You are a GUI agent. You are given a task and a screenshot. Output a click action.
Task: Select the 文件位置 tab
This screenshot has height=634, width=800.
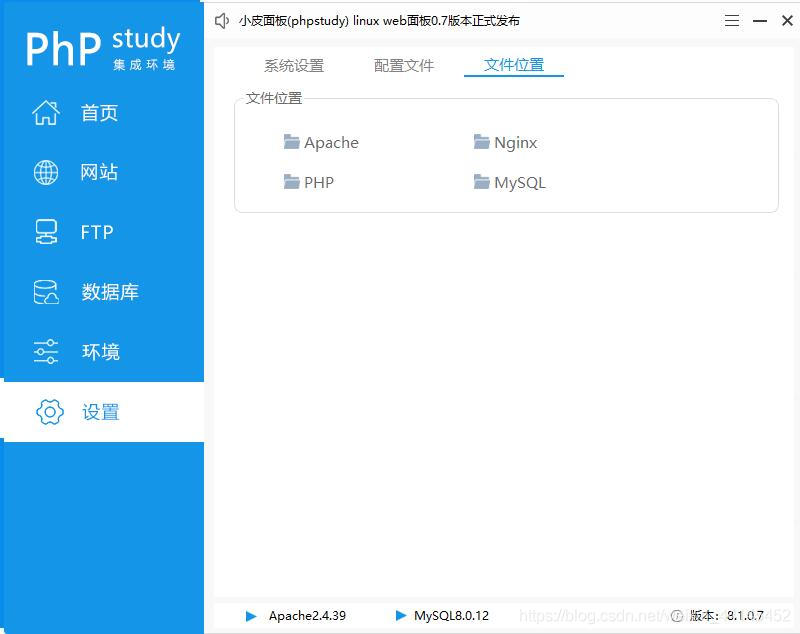[513, 66]
